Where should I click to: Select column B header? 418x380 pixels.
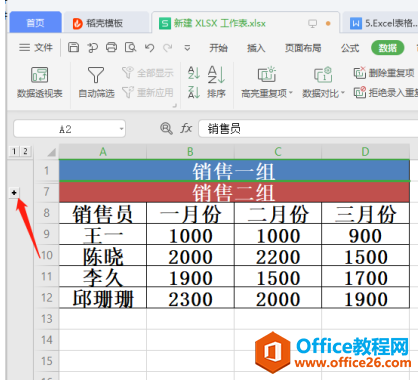pos(190,152)
